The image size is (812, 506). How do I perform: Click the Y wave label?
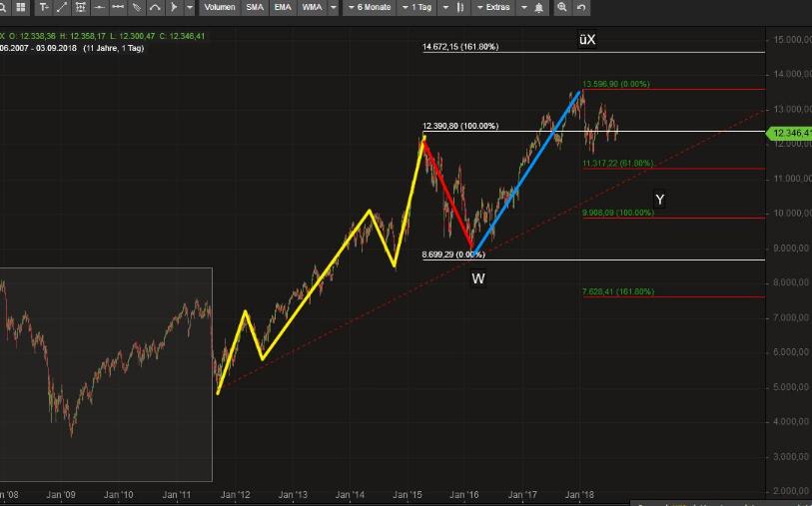659,200
